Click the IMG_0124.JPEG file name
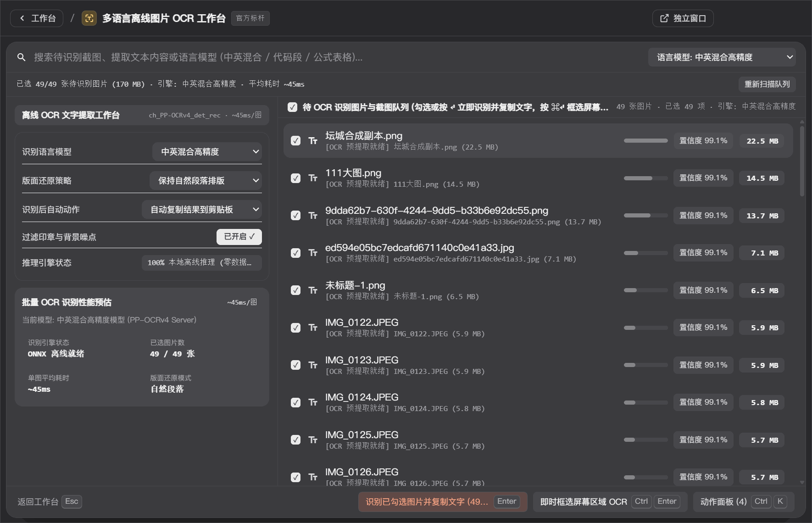Image resolution: width=812 pixels, height=523 pixels. click(x=362, y=397)
